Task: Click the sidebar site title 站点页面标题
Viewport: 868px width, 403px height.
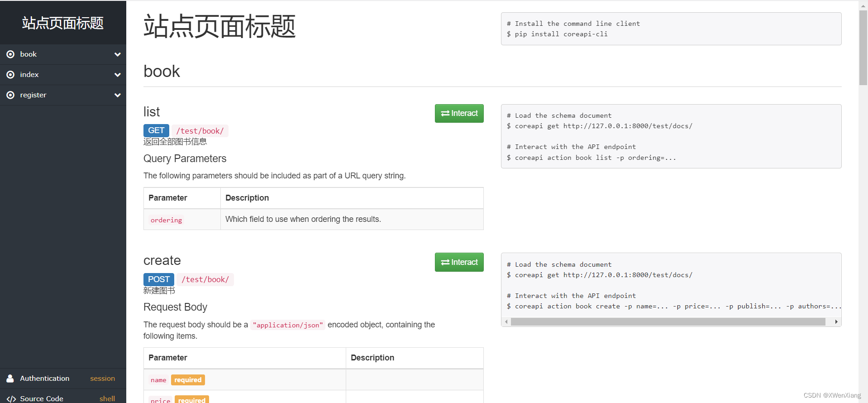Action: click(63, 23)
